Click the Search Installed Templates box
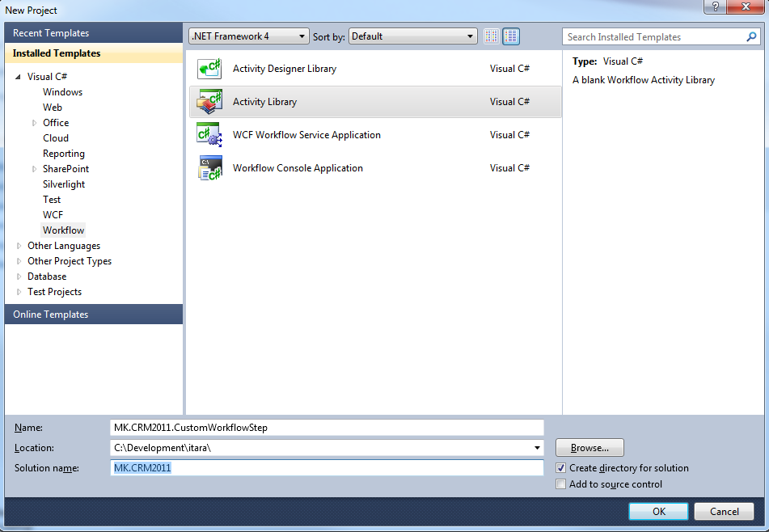 coord(661,36)
